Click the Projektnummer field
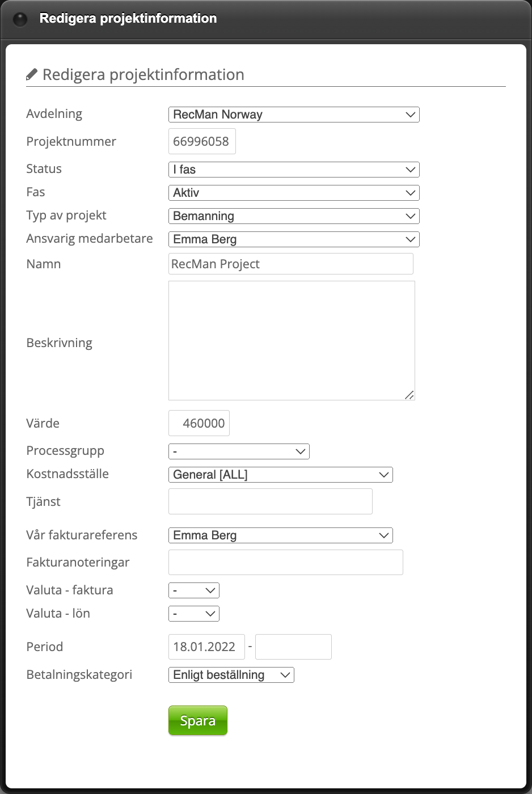Image resolution: width=532 pixels, height=794 pixels. [202, 141]
